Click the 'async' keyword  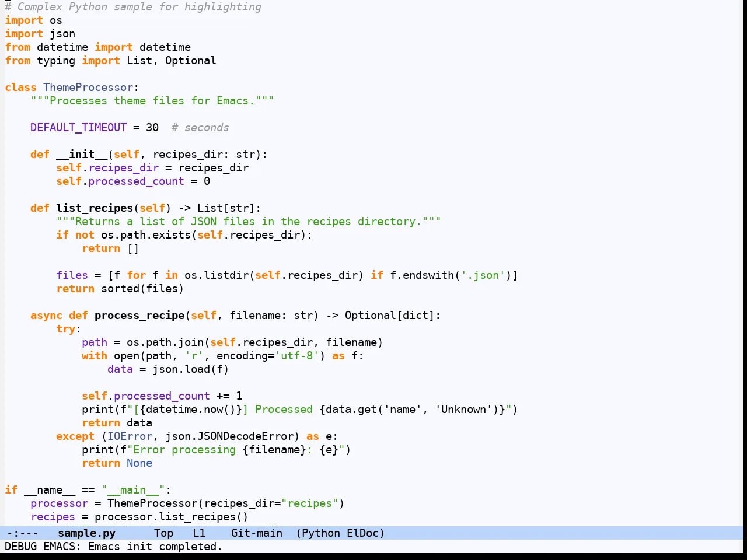point(46,316)
